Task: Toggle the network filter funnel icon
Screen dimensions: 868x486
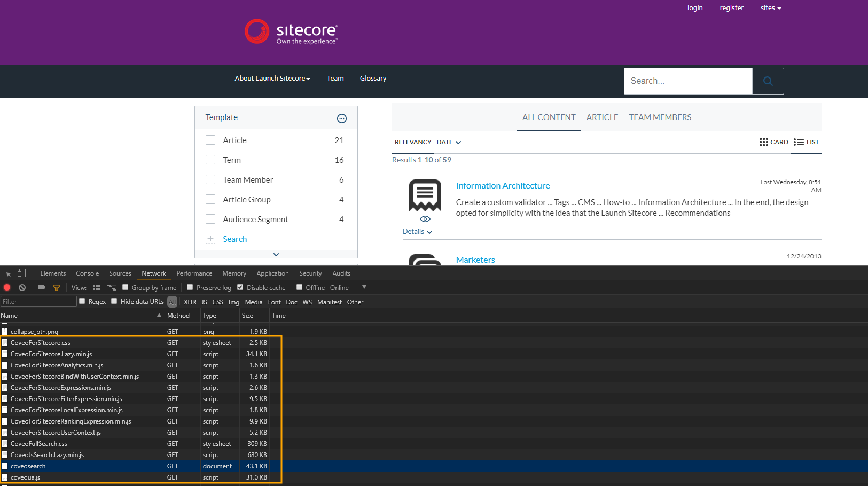Action: click(57, 287)
